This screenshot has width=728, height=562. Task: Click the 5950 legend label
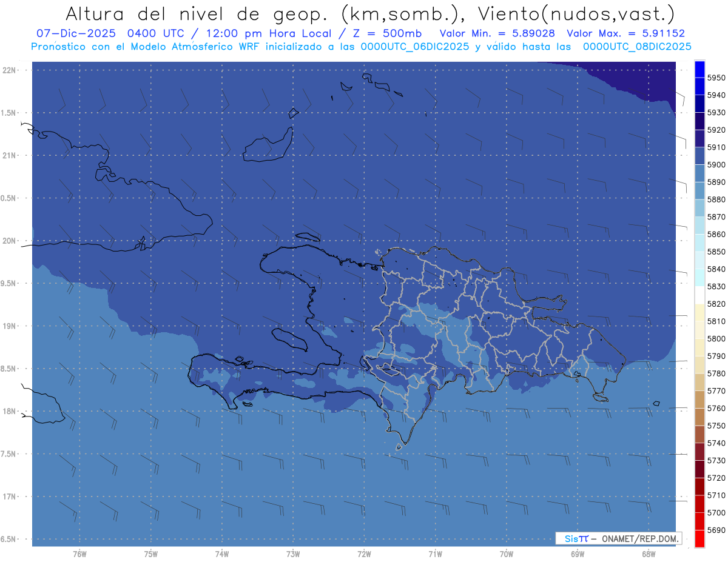[x=716, y=78]
